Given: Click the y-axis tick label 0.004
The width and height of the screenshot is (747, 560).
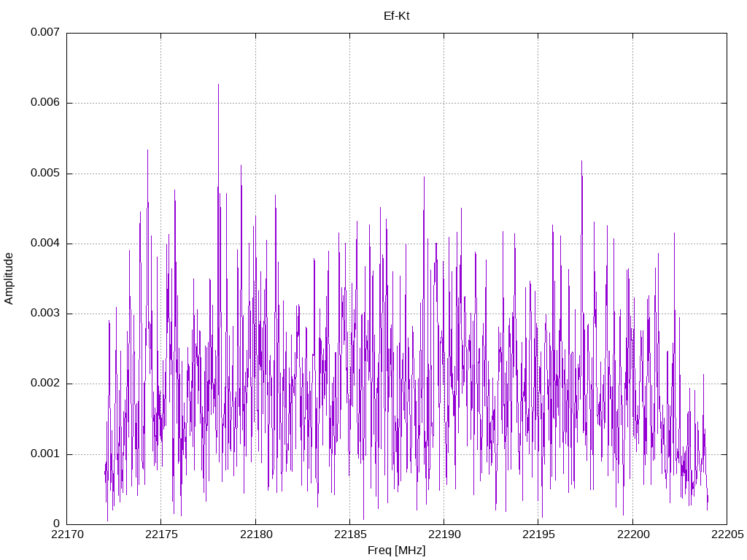Looking at the screenshot, I should 45,244.
